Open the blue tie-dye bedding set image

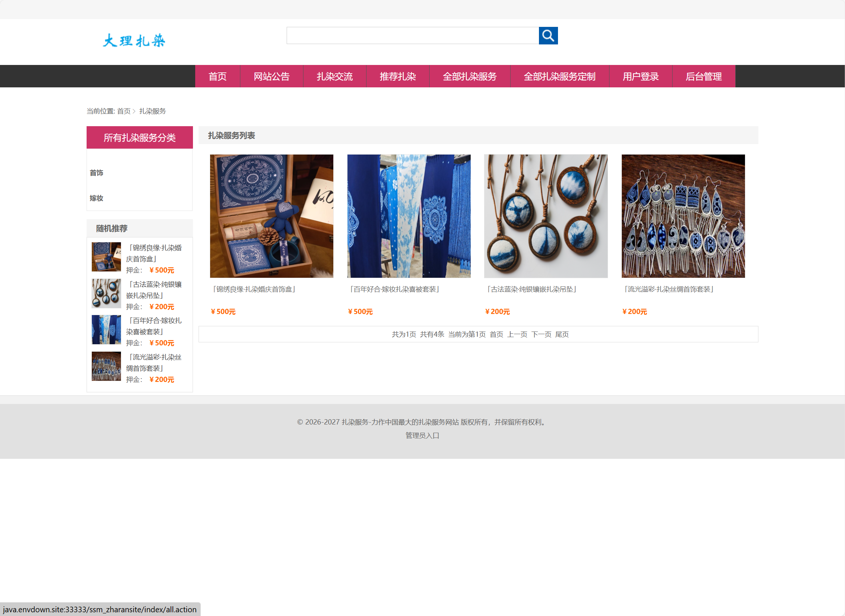pyautogui.click(x=409, y=216)
